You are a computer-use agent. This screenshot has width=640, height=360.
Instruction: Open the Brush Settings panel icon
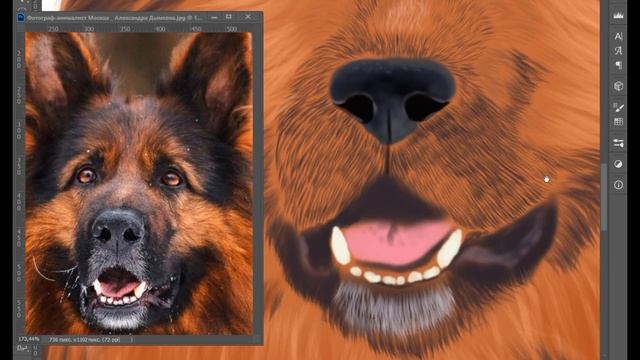(x=618, y=107)
